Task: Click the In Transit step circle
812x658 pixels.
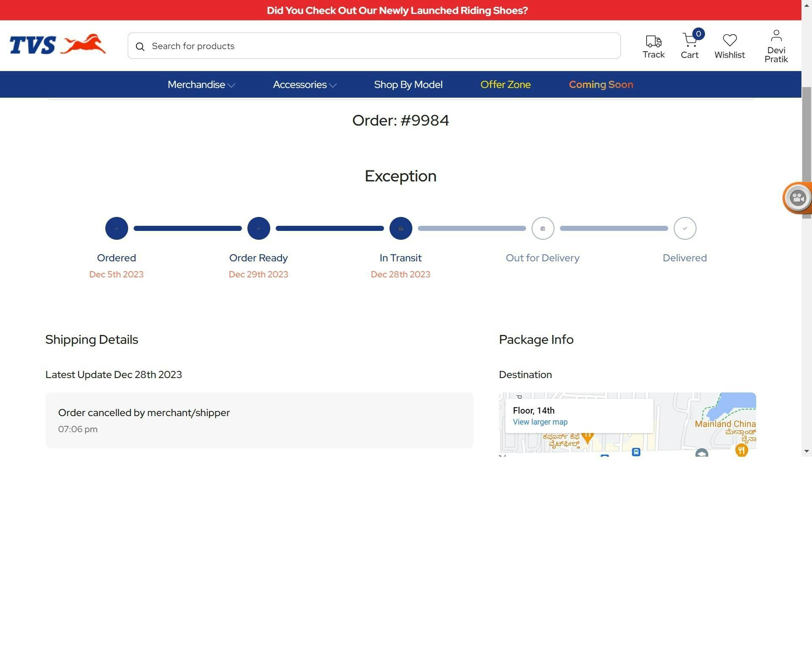Action: point(401,228)
